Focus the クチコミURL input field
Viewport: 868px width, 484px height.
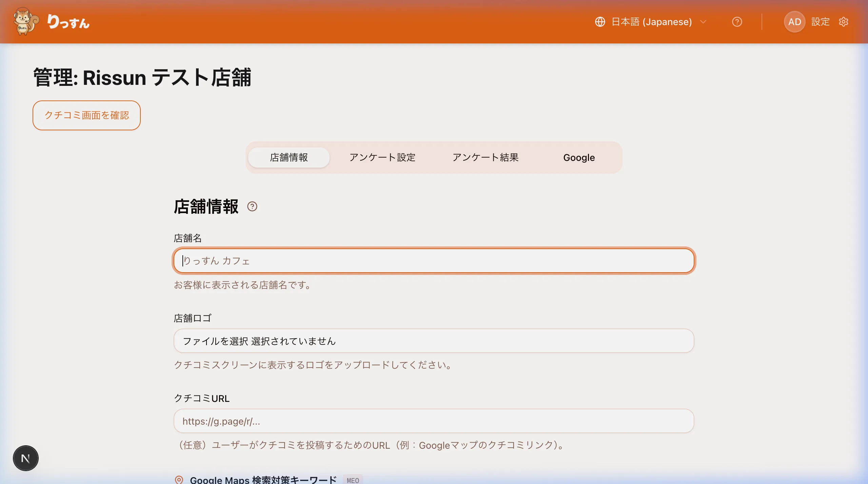tap(434, 421)
